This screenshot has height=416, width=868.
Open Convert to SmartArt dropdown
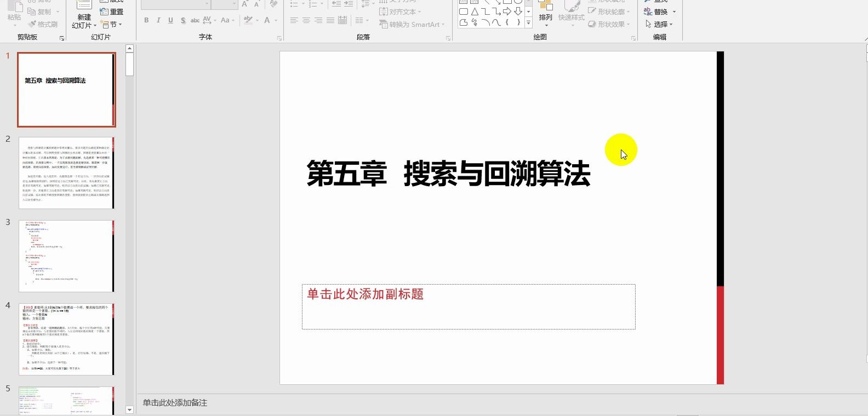coord(412,24)
